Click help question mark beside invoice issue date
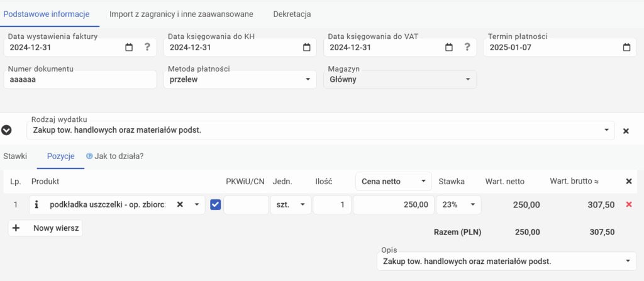This screenshot has width=644, height=281. point(147,47)
